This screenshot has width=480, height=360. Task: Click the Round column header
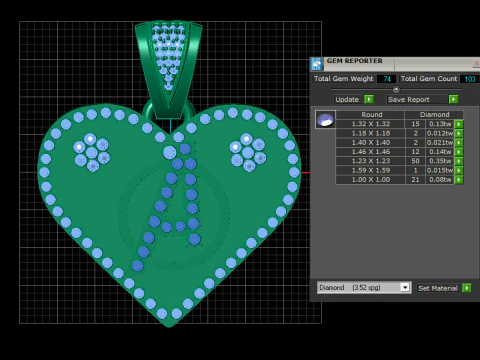[370, 115]
